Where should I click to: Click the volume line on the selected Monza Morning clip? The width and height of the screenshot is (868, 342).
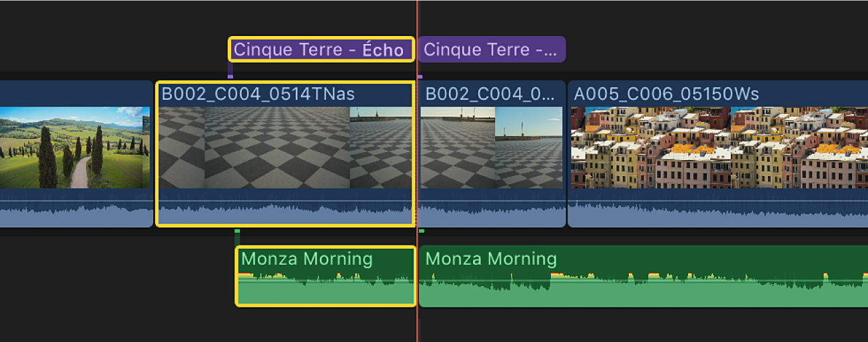tap(326, 281)
